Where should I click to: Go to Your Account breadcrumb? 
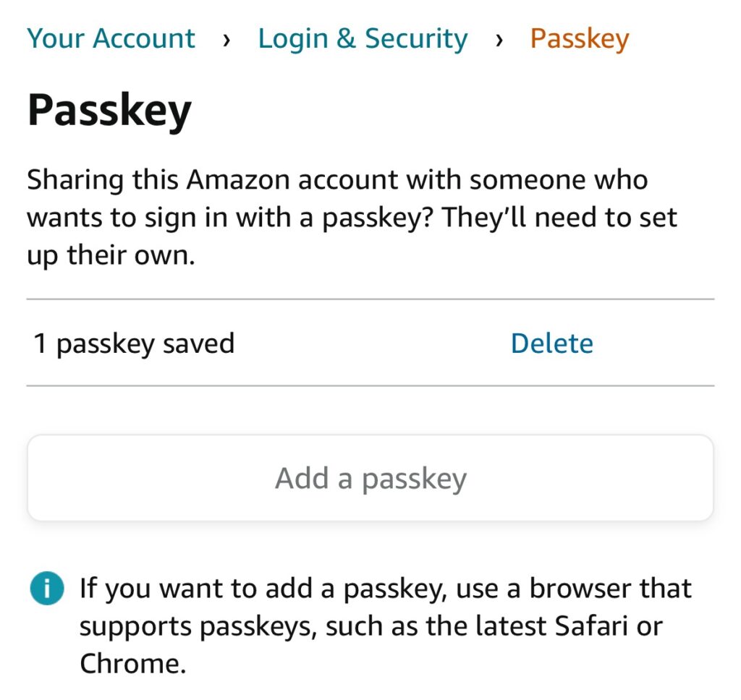coord(111,38)
